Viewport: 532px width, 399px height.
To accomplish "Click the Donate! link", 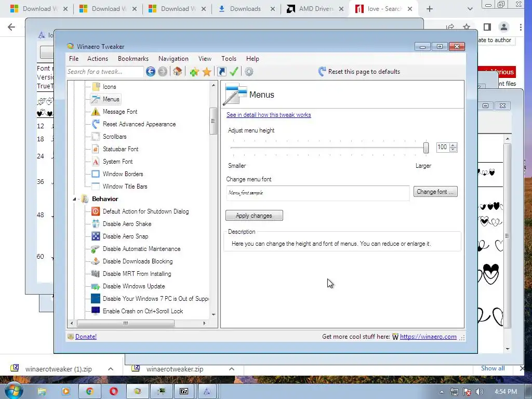I will (x=86, y=337).
